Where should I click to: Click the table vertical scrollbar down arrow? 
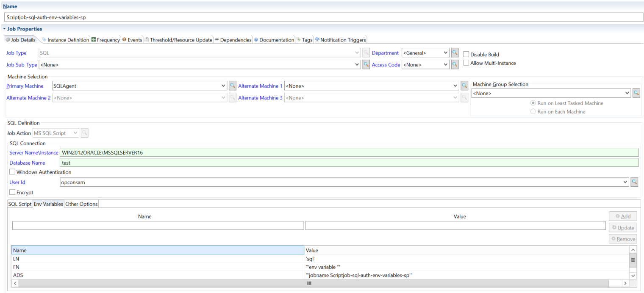click(x=633, y=276)
